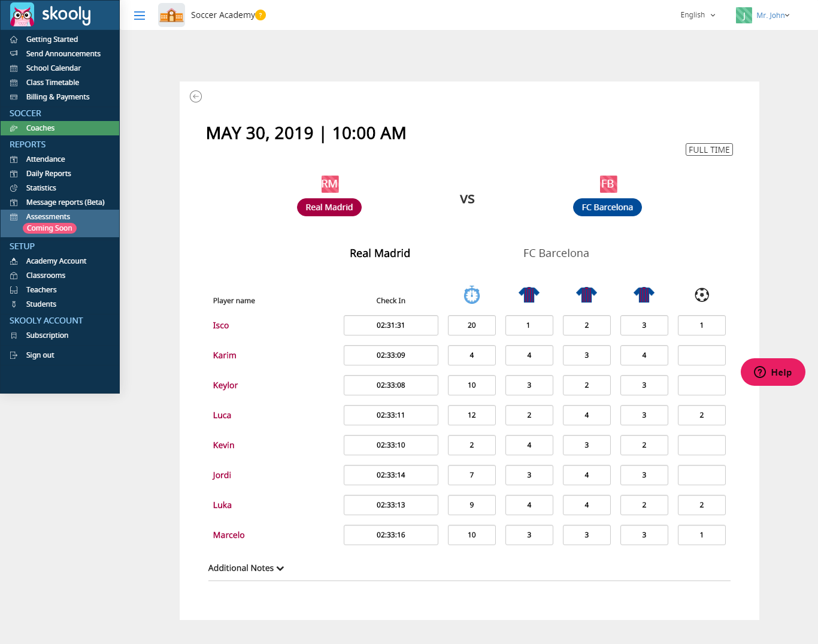
Task: Open the English language dropdown
Action: pos(698,15)
